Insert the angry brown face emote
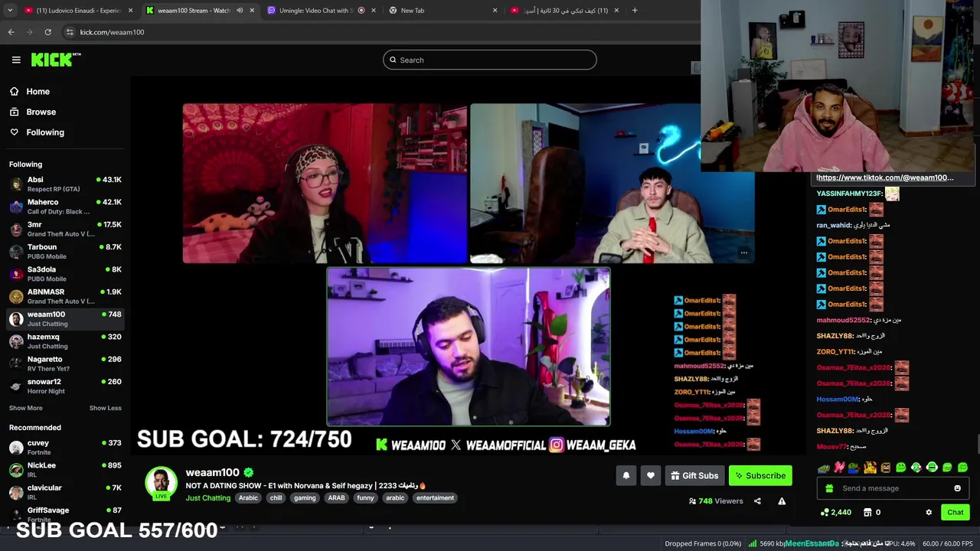Image resolution: width=980 pixels, height=551 pixels. (x=885, y=468)
